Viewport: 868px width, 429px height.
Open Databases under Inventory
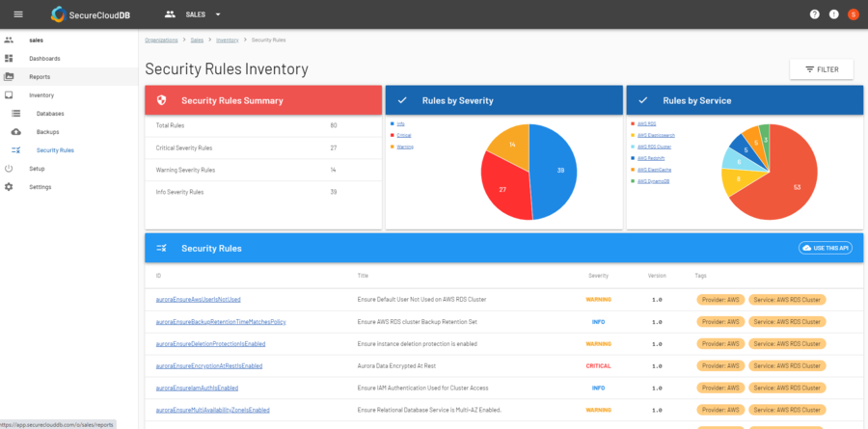click(x=50, y=114)
